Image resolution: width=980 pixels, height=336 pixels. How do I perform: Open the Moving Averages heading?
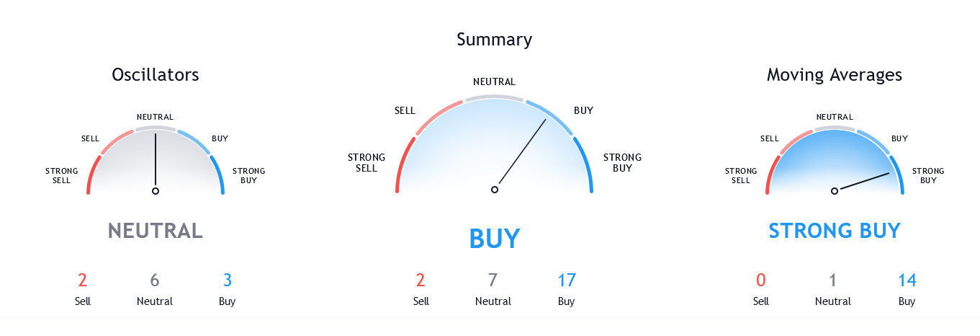835,74
